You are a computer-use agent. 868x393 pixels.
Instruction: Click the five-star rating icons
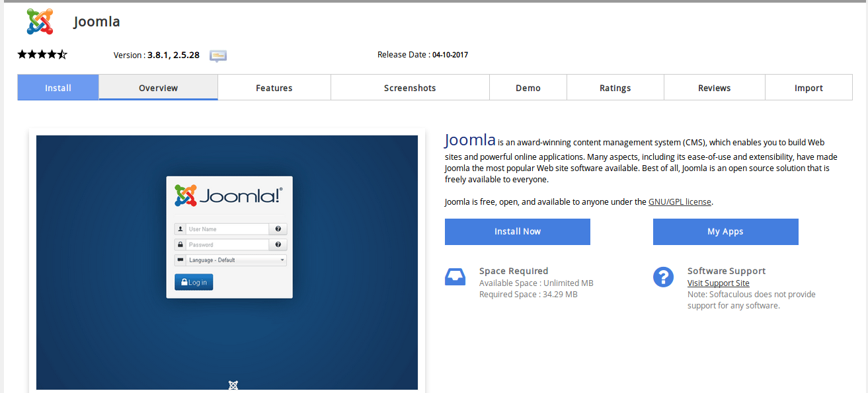(42, 55)
